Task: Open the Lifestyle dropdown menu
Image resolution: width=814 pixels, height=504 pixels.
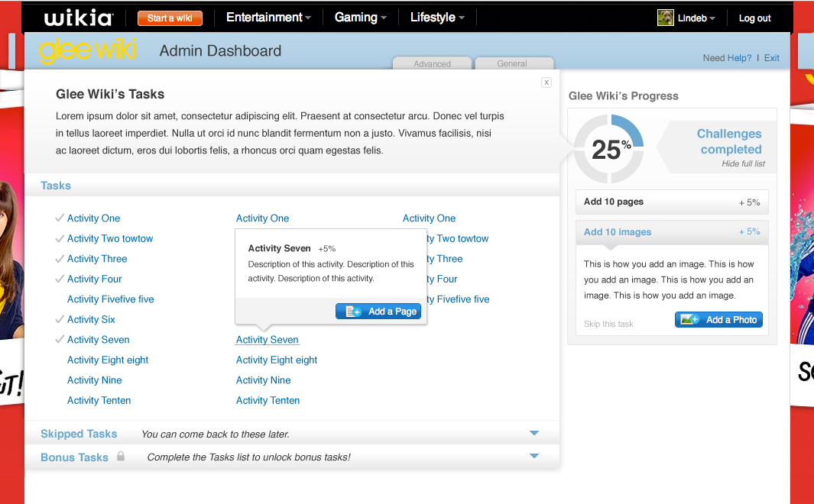Action: (437, 18)
